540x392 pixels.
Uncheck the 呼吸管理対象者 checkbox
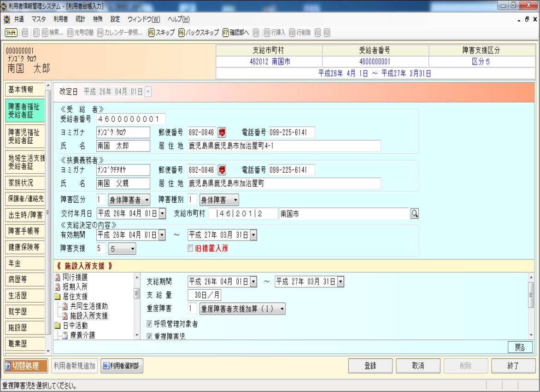click(149, 324)
